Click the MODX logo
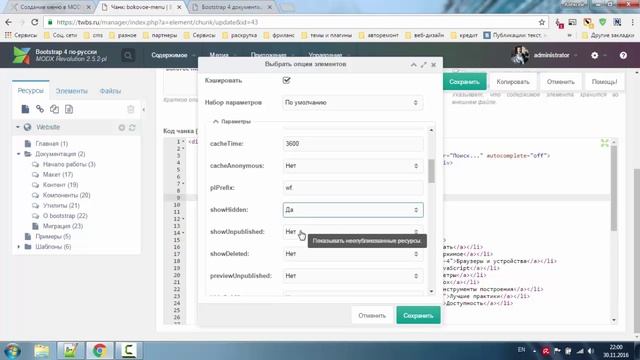This screenshot has width=640, height=360. point(21,55)
